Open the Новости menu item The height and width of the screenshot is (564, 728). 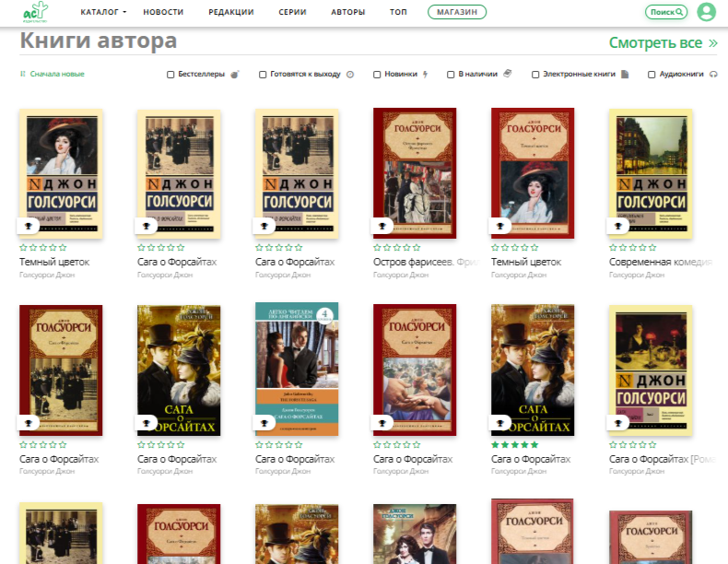pos(163,12)
